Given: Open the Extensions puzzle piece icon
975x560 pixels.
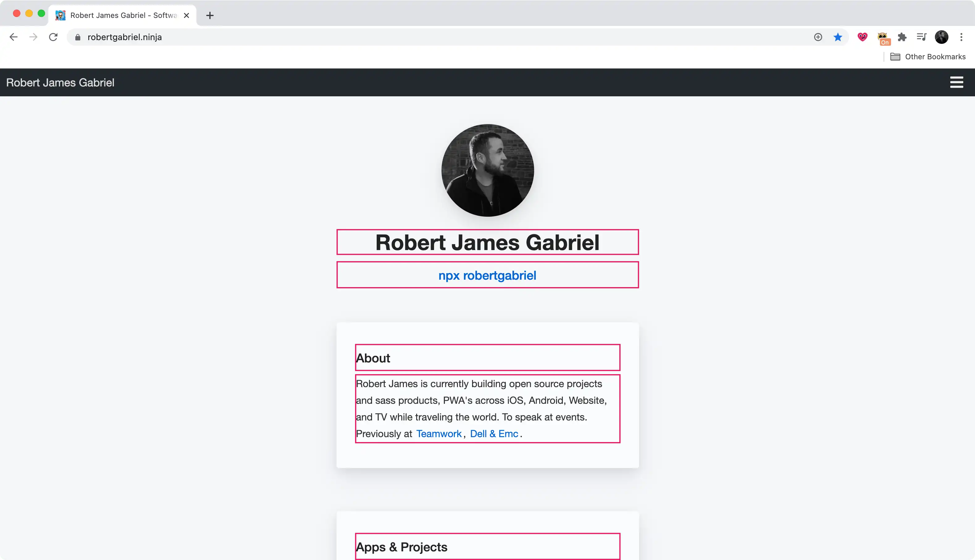Looking at the screenshot, I should [902, 37].
